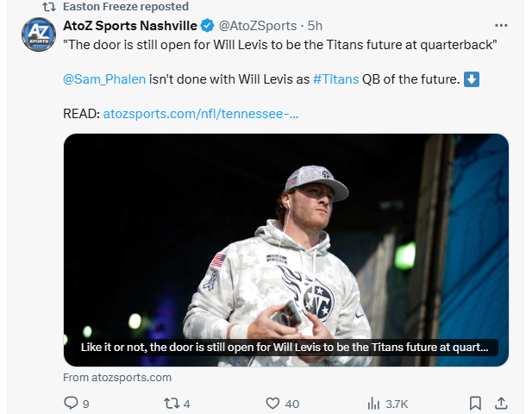The image size is (532, 414).
Task: Like the AtoZ Sports Nashville post
Action: pos(273,403)
